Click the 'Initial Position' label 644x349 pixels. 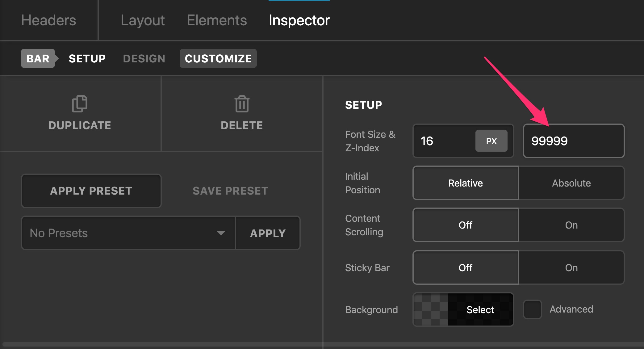point(362,183)
